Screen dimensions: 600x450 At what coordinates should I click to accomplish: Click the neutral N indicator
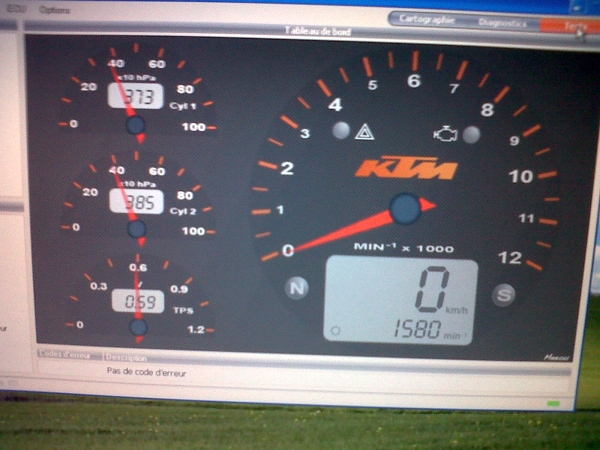[297, 288]
